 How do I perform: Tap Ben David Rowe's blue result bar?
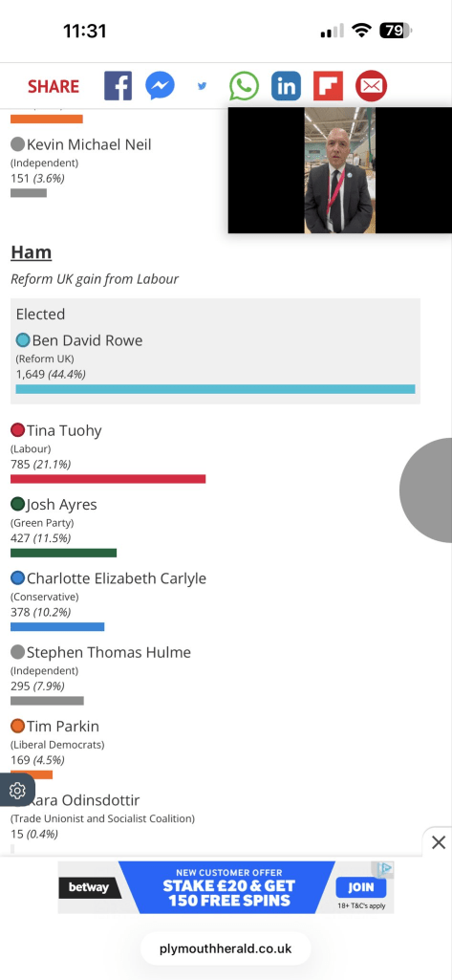coord(215,389)
